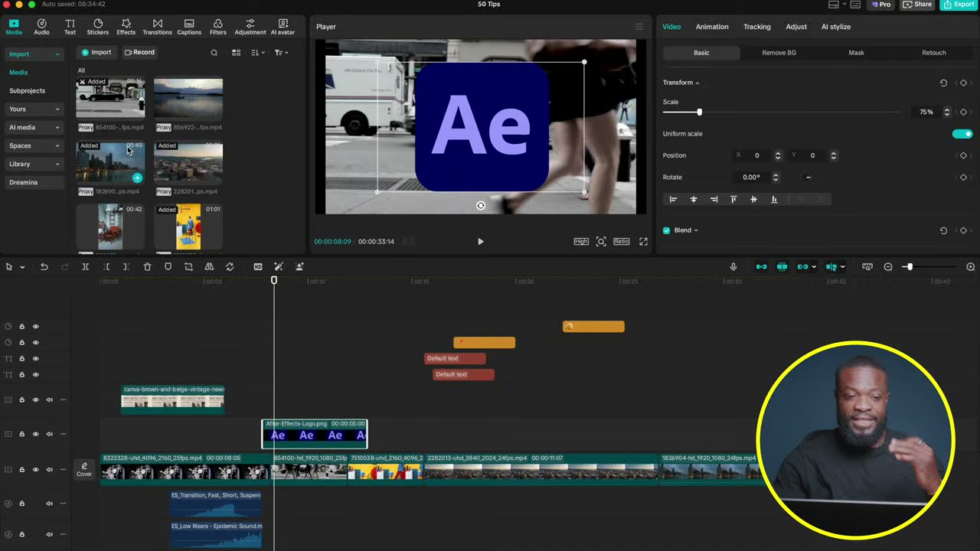Expand the Yours sidebar category
This screenshot has height=551, width=980.
pos(57,109)
